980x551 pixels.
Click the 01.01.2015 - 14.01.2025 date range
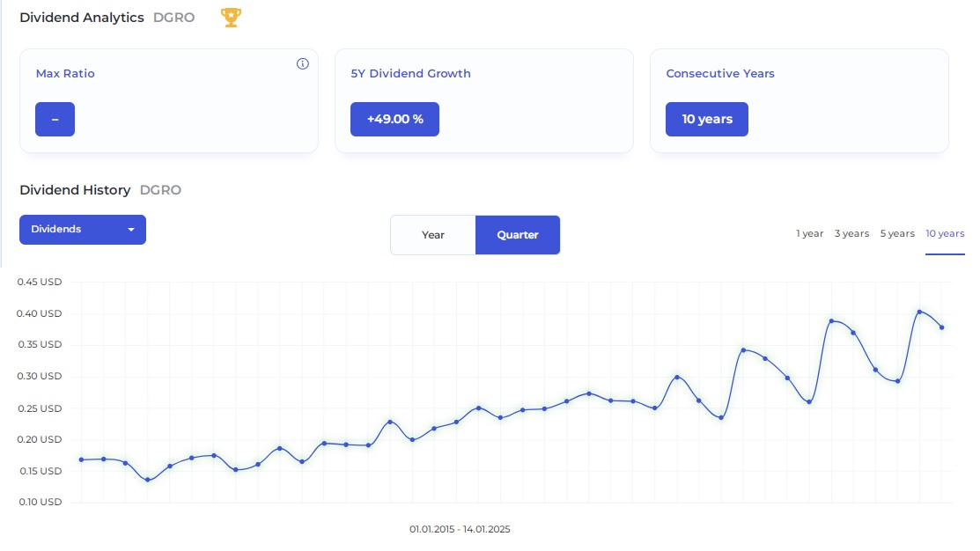click(x=460, y=529)
